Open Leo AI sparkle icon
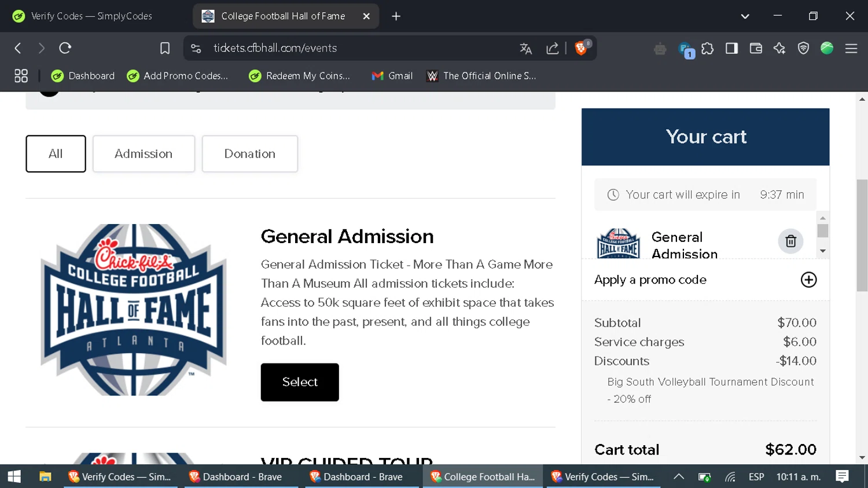The width and height of the screenshot is (868, 488). click(x=779, y=49)
